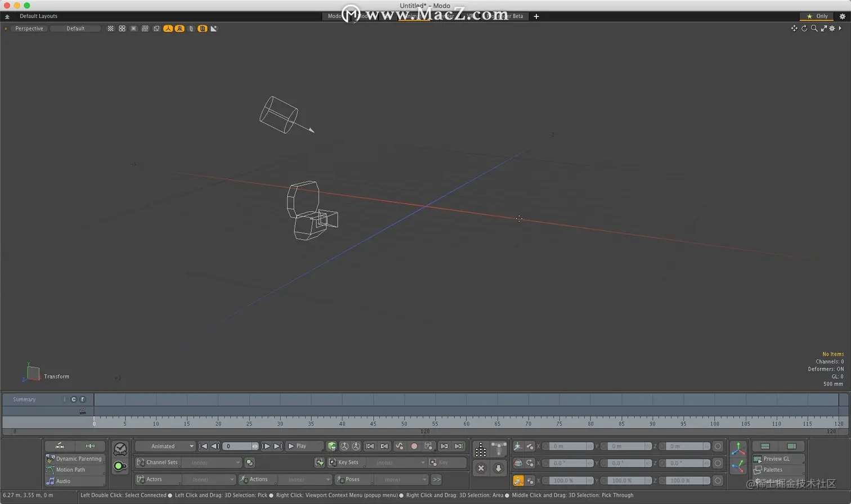
Task: Open Palettes
Action: pos(778,470)
